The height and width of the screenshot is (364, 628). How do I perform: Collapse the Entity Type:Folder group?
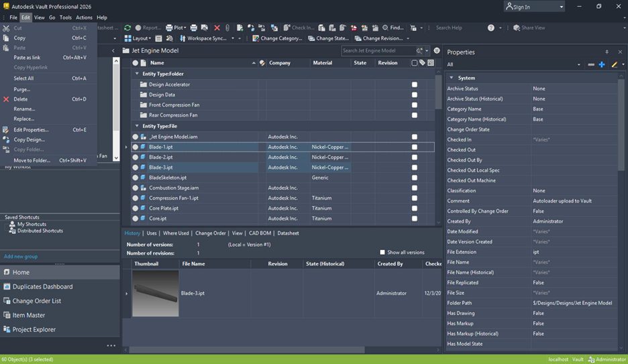(137, 74)
